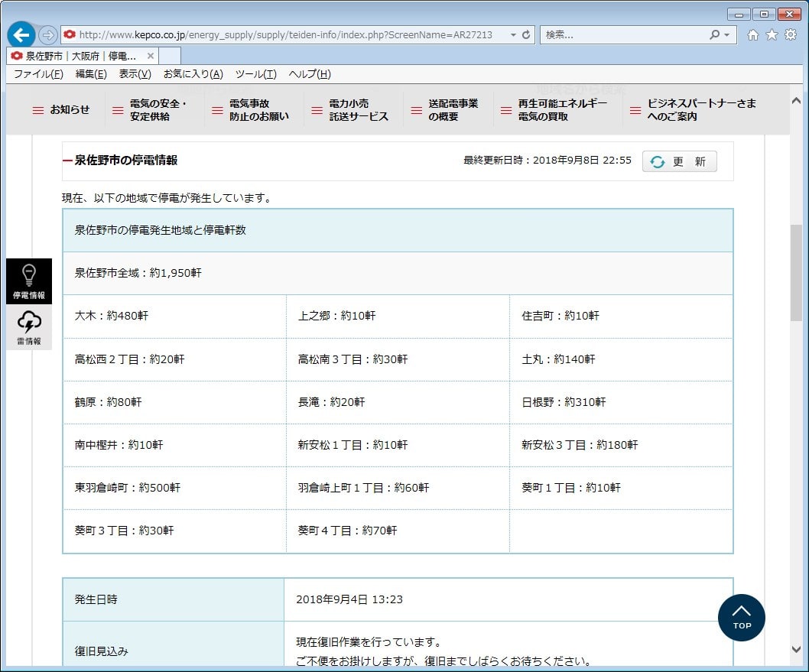
Task: Open the 停電情報 lightbulb sidebar icon
Action: (x=29, y=281)
